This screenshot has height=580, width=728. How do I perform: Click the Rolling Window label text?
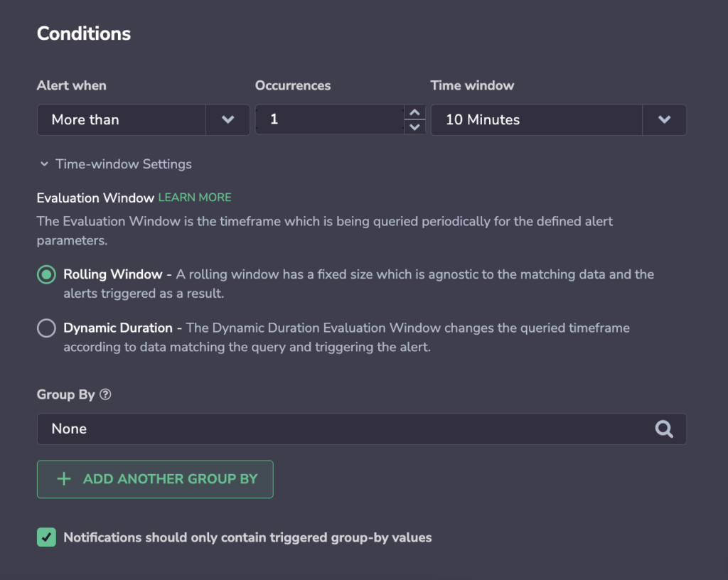113,274
